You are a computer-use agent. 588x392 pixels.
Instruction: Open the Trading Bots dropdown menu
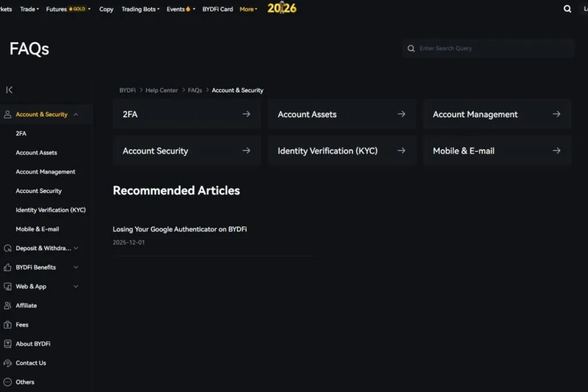(140, 9)
